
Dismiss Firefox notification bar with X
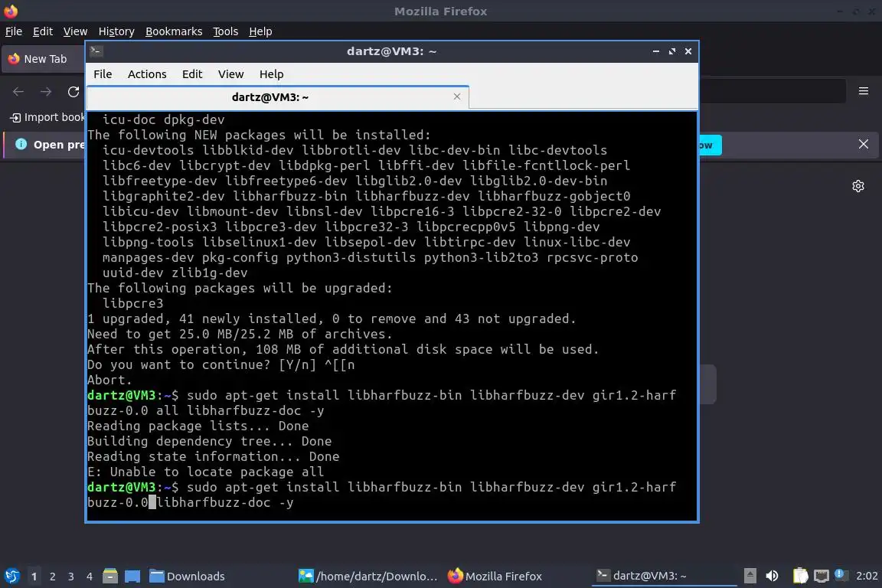(864, 144)
